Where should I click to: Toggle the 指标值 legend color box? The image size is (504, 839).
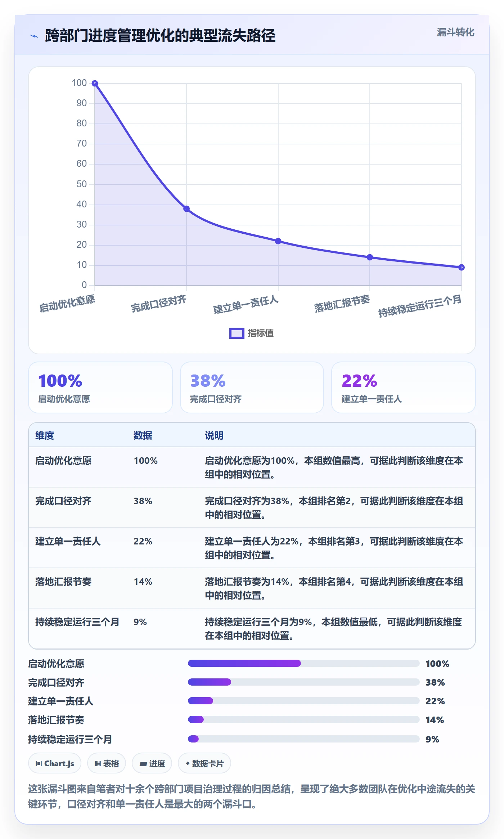tap(237, 333)
